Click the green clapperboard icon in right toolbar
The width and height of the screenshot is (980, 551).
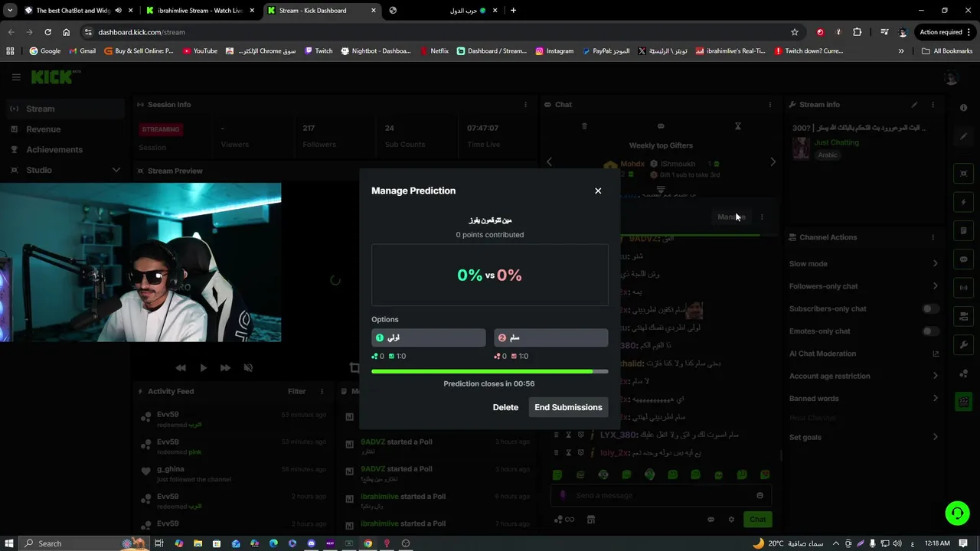tap(963, 402)
